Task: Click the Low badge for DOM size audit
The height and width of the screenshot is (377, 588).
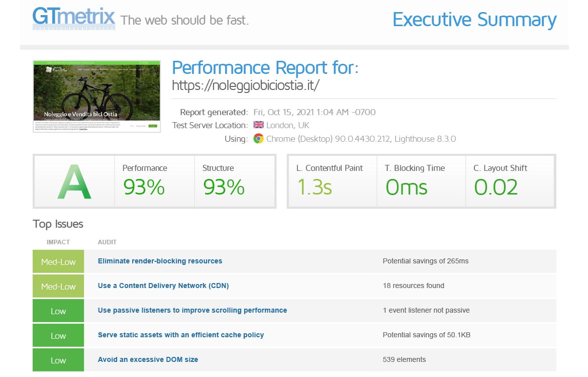Action: tap(58, 360)
